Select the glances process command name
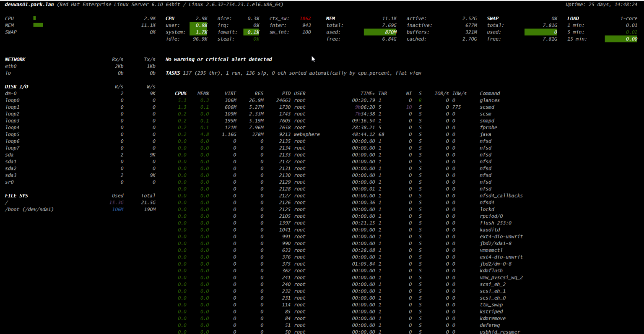 (x=489, y=100)
